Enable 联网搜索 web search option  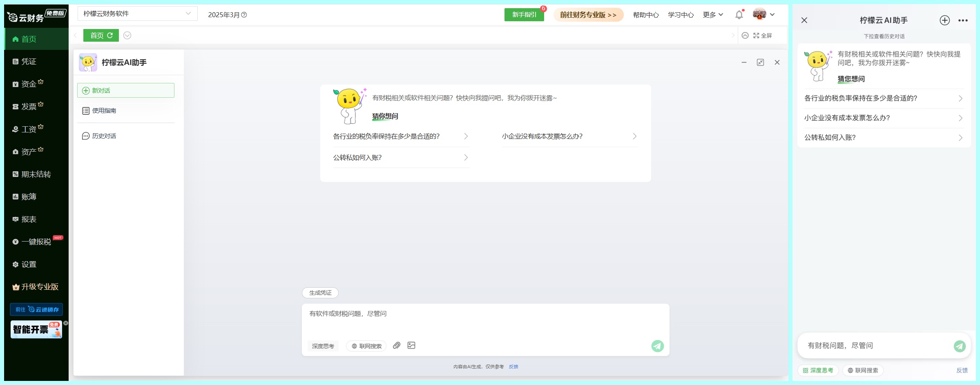pyautogui.click(x=366, y=346)
